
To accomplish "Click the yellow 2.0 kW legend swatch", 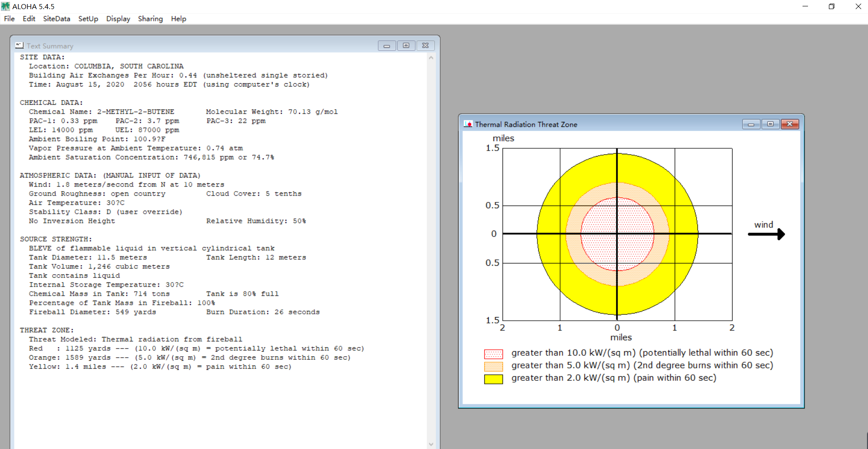I will (493, 379).
